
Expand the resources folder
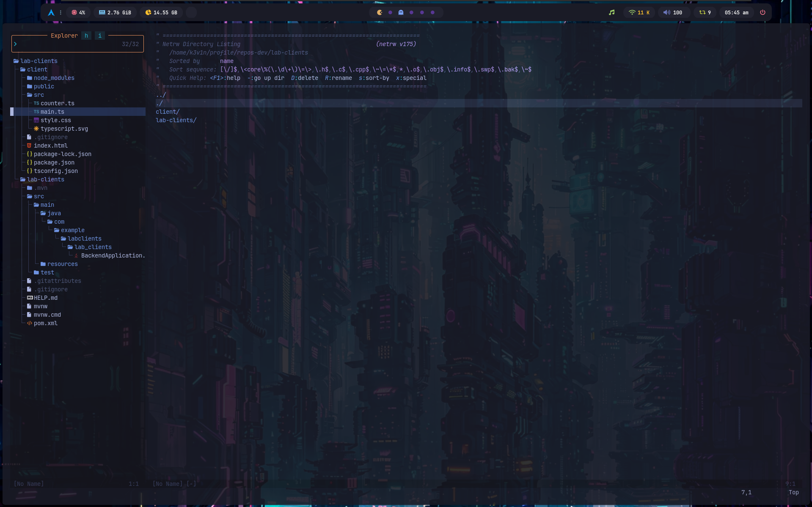click(x=62, y=264)
